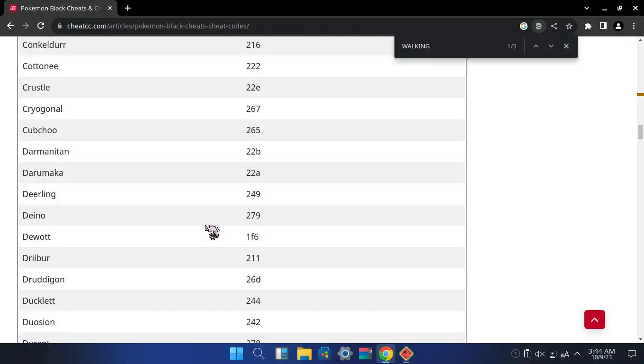Image resolution: width=644 pixels, height=364 pixels.
Task: Click the aA language tray icon
Action: [x=565, y=354]
